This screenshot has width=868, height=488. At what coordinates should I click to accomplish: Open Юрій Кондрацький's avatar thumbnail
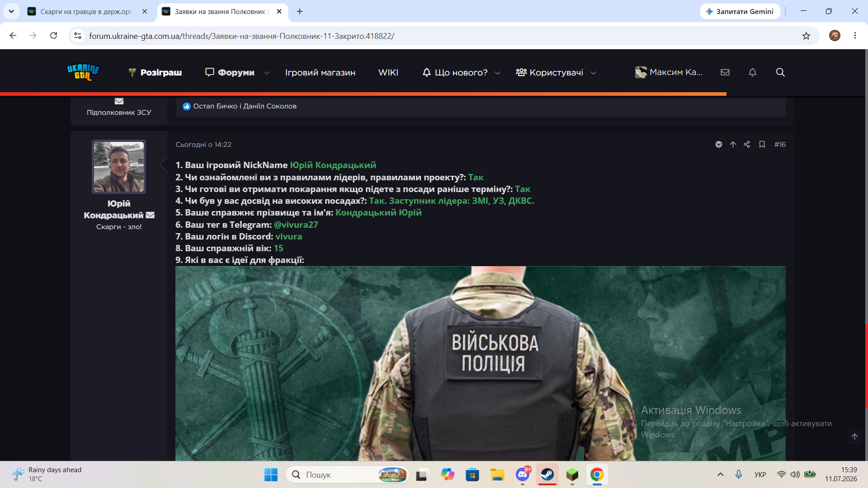point(119,167)
